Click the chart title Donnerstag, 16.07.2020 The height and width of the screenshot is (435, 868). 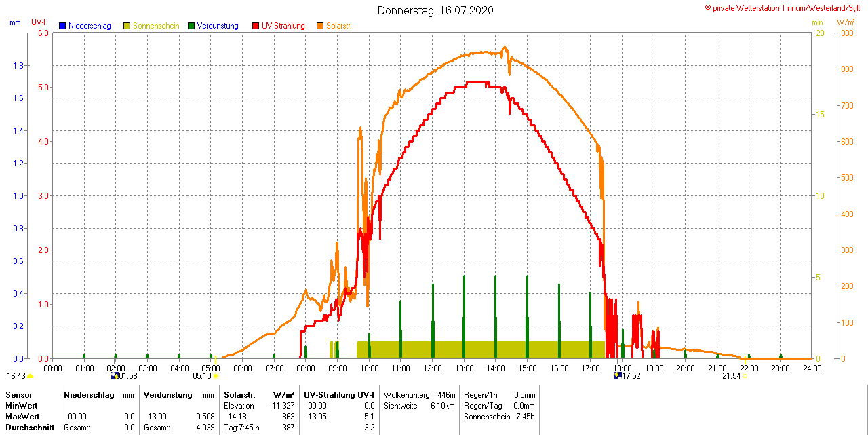pyautogui.click(x=435, y=10)
